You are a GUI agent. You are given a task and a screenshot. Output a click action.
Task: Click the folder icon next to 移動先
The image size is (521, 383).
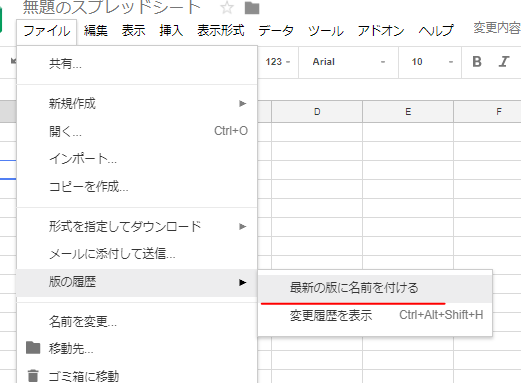[x=33, y=348]
